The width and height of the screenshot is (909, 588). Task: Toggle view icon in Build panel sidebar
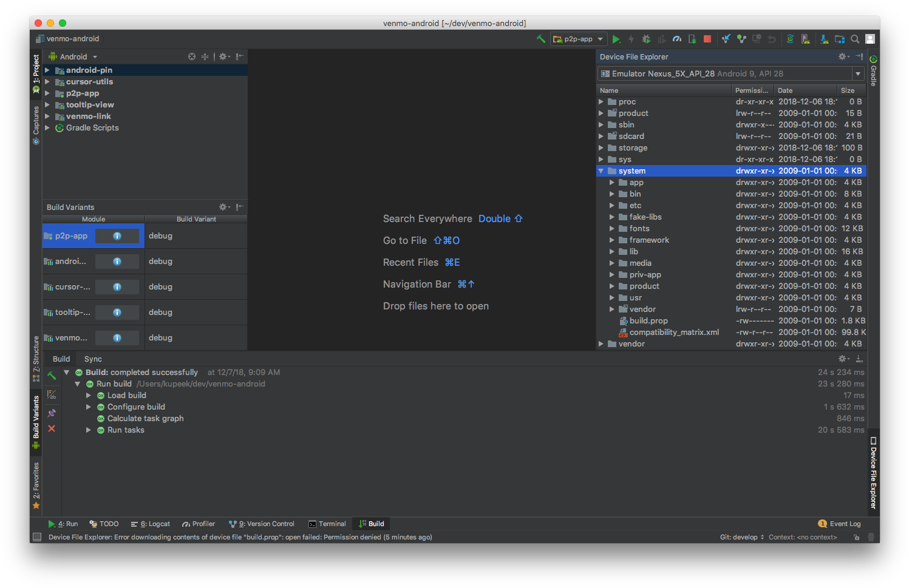click(52, 394)
